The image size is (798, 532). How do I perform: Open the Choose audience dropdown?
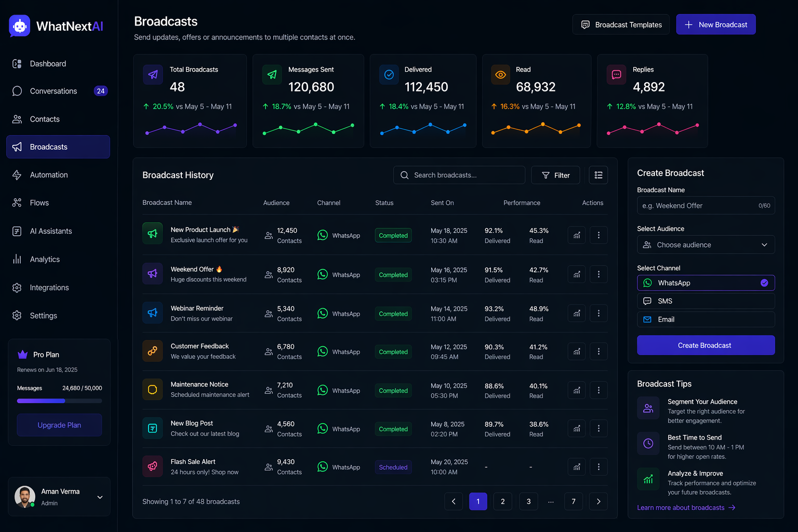point(706,245)
